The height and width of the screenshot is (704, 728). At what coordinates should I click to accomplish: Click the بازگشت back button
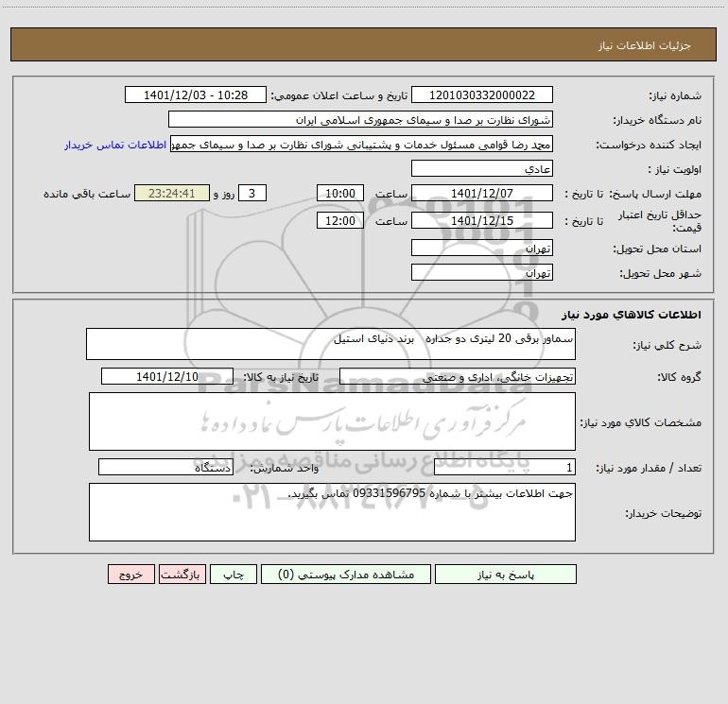tap(182, 575)
